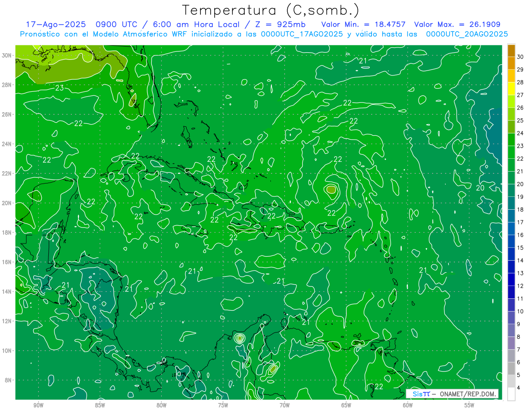The image size is (532, 411).
Task: Click the "55W" longitude axis label
Action: [469, 405]
